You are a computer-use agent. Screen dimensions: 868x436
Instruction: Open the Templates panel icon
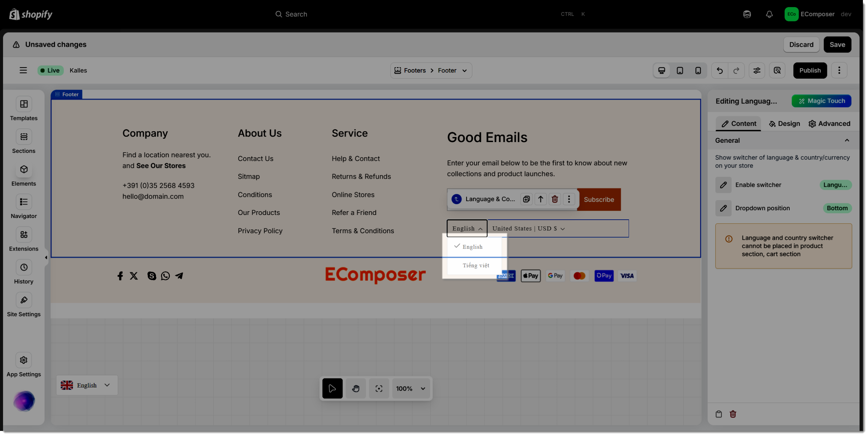24,104
